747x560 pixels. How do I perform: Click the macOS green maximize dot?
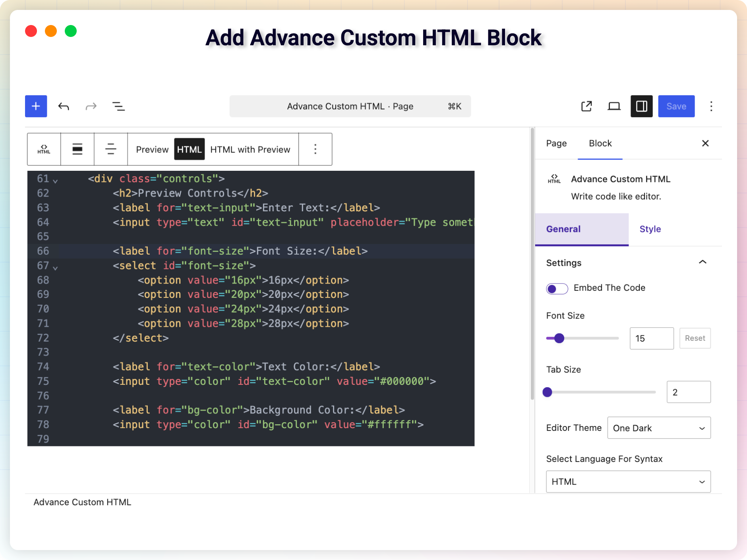pyautogui.click(x=71, y=31)
